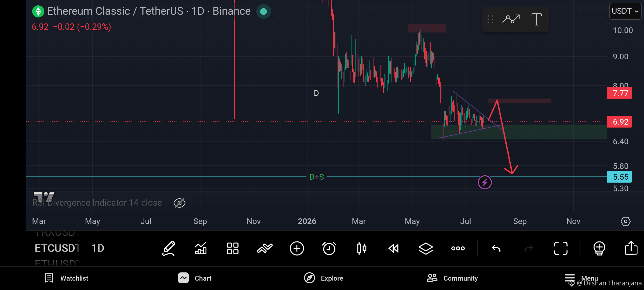Select the drawing pencil tool
644x290 pixels.
click(x=169, y=248)
